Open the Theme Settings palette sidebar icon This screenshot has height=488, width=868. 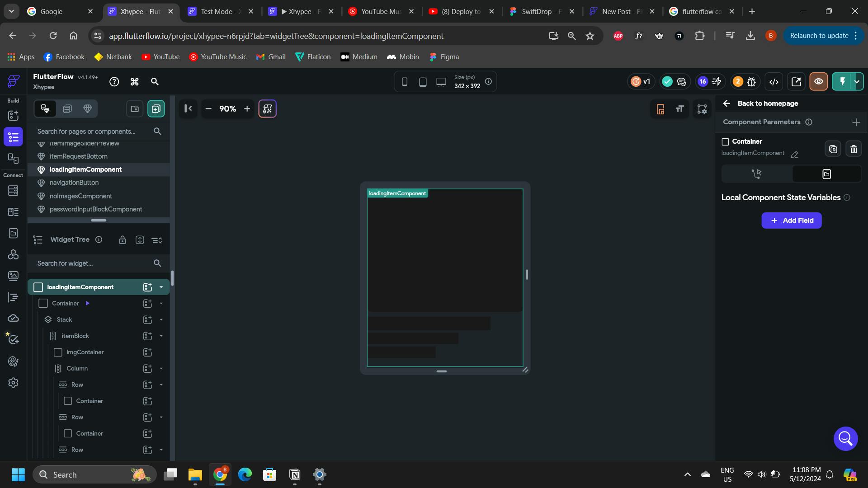pyautogui.click(x=13, y=361)
